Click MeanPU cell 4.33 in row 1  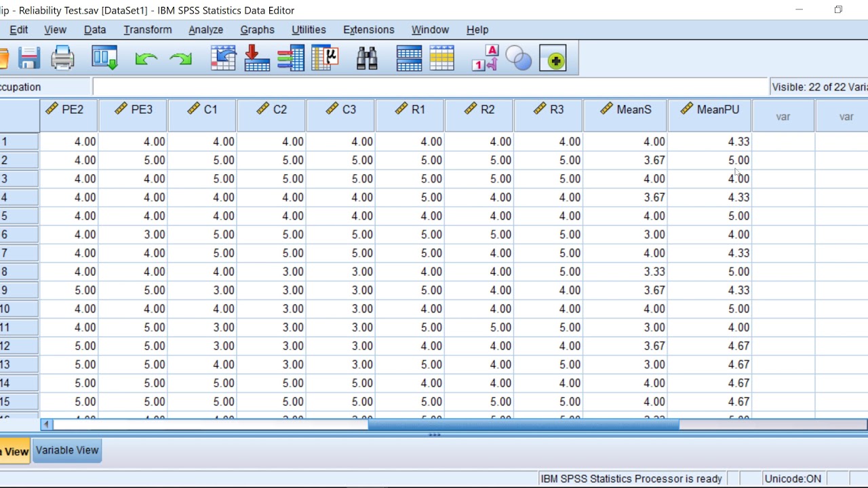pos(710,142)
